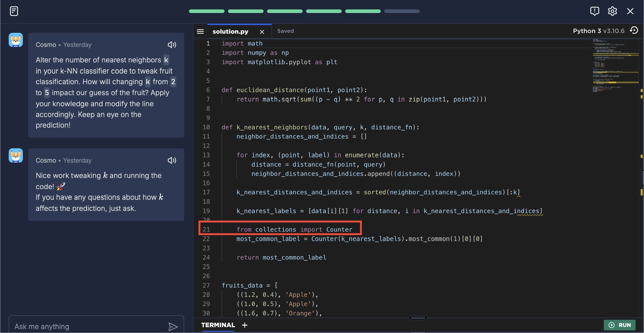Image resolution: width=644 pixels, height=333 pixels.
Task: Click the code minimap preview
Action: 615,65
